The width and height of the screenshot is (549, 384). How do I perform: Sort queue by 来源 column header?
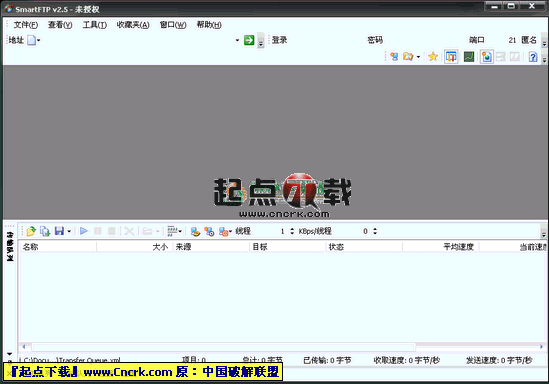tap(211, 247)
